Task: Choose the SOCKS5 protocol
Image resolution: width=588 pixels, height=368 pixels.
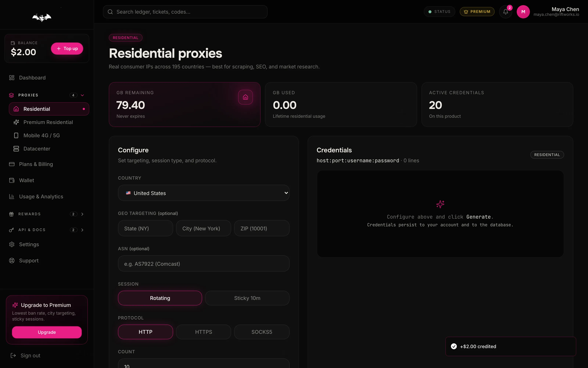Action: pyautogui.click(x=262, y=332)
